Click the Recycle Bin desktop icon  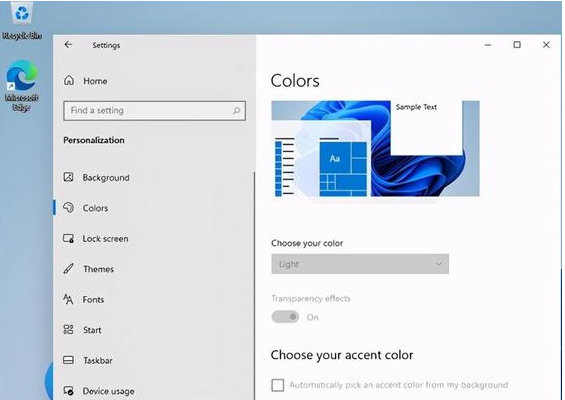pyautogui.click(x=22, y=20)
